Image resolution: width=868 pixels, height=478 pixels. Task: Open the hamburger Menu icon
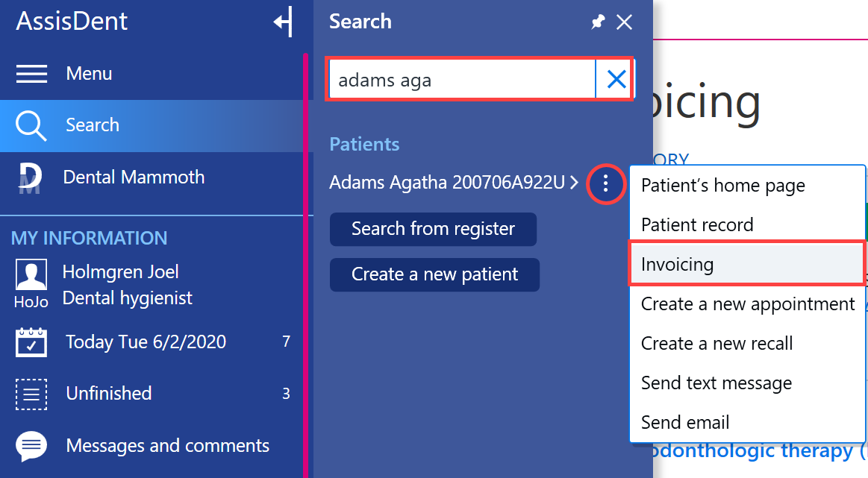(31, 74)
